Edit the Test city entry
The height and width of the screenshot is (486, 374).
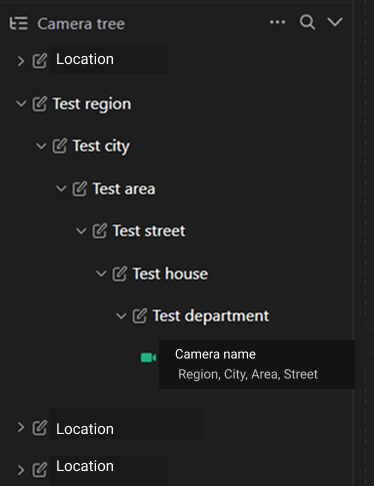[x=60, y=146]
